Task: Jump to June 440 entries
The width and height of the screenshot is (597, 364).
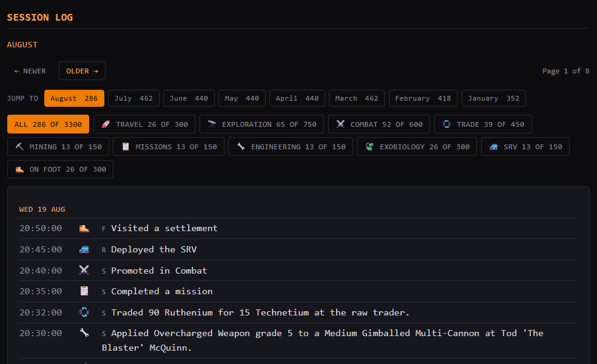Action: click(x=189, y=98)
